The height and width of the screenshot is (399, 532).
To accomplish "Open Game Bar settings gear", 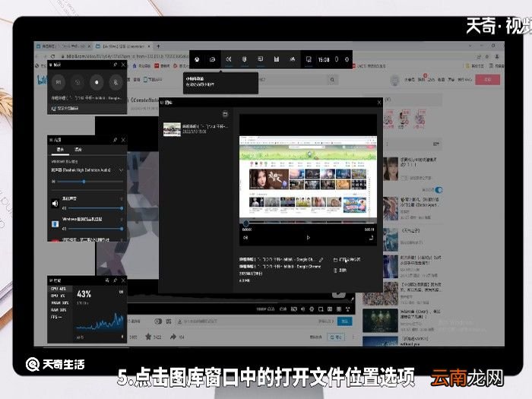I will point(347,59).
